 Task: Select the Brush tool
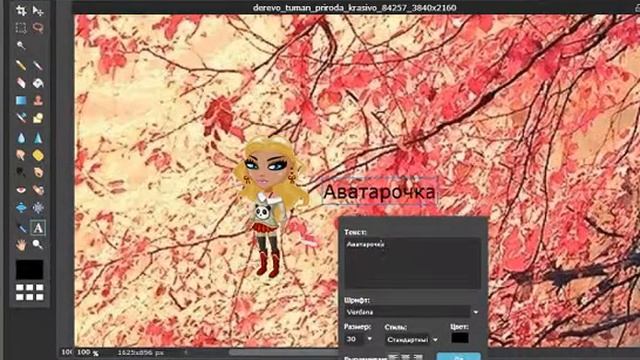pyautogui.click(x=38, y=65)
